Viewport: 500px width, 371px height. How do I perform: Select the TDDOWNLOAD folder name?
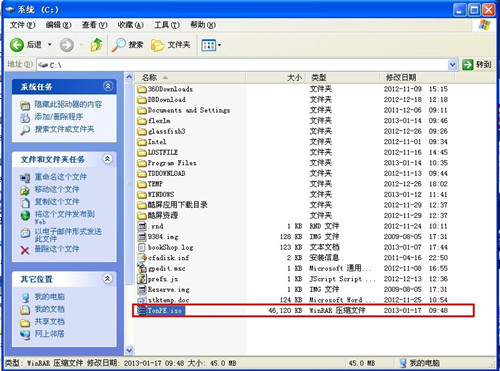[x=166, y=173]
